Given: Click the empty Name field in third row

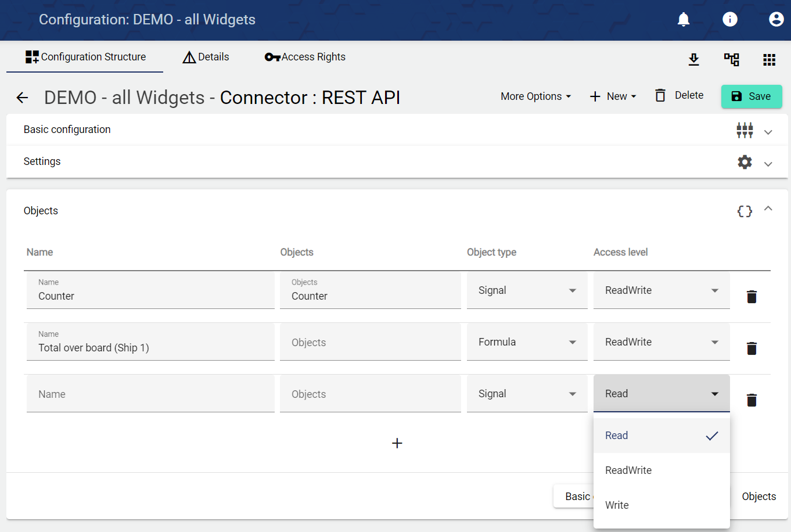Looking at the screenshot, I should [x=150, y=394].
